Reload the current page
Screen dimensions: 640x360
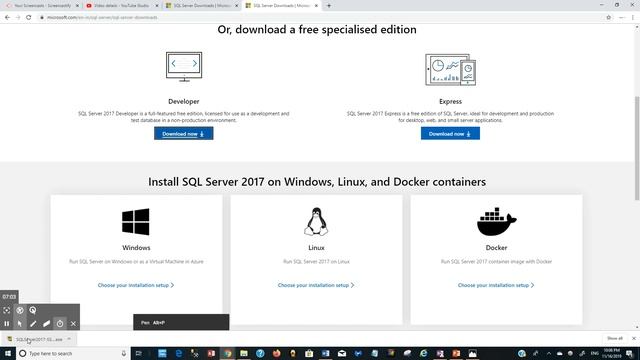(x=29, y=18)
